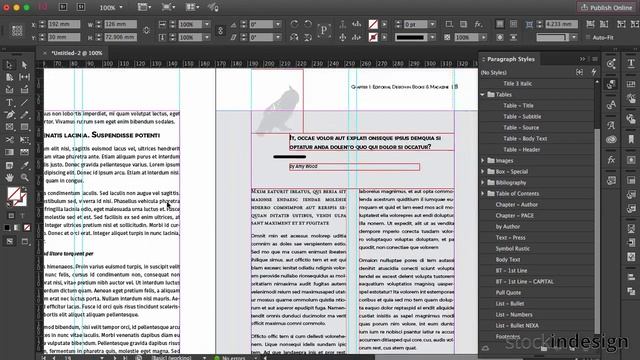This screenshot has width=640, height=360.
Task: Toggle the Normal view mode button
Action: 10,241
